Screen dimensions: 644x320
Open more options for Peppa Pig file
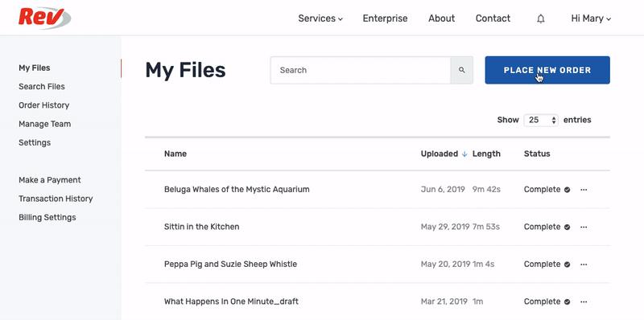(584, 265)
